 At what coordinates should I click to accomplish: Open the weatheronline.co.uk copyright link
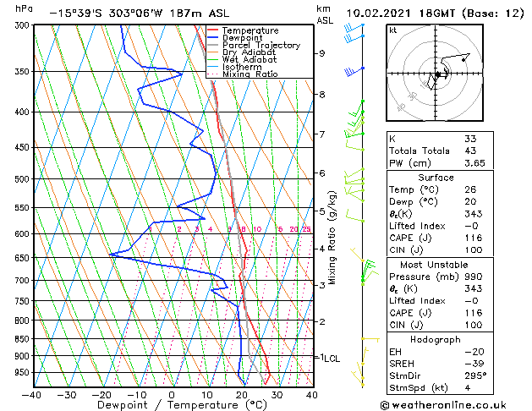coord(443,405)
